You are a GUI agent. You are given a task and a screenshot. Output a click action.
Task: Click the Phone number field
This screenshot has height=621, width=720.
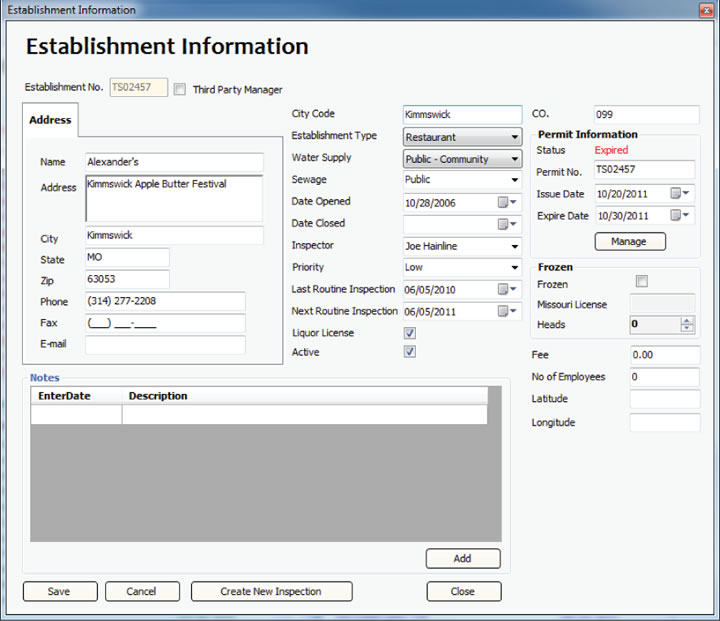point(165,301)
